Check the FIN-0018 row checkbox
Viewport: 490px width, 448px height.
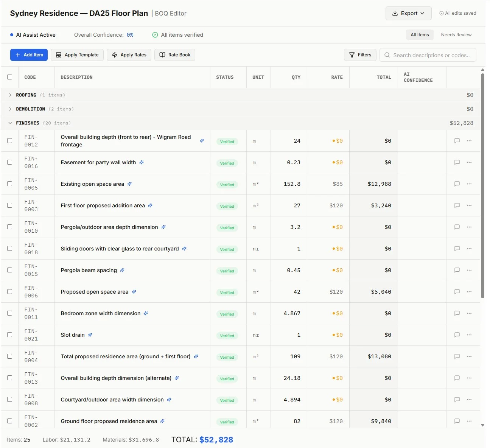(x=10, y=249)
